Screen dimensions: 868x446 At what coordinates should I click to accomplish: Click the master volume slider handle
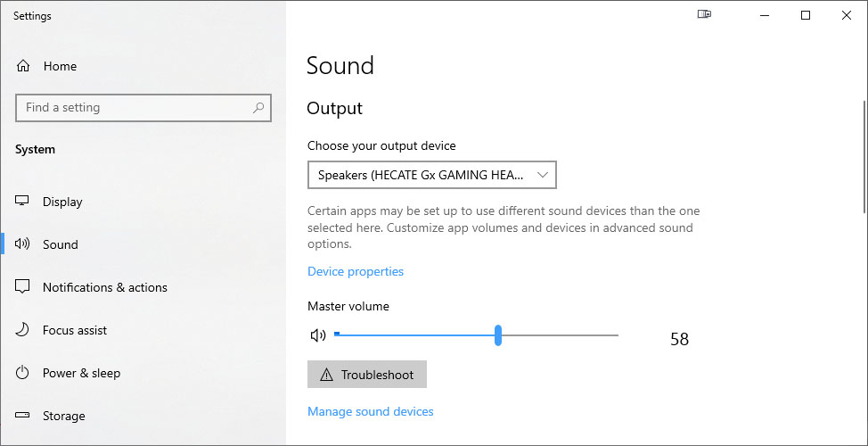497,335
